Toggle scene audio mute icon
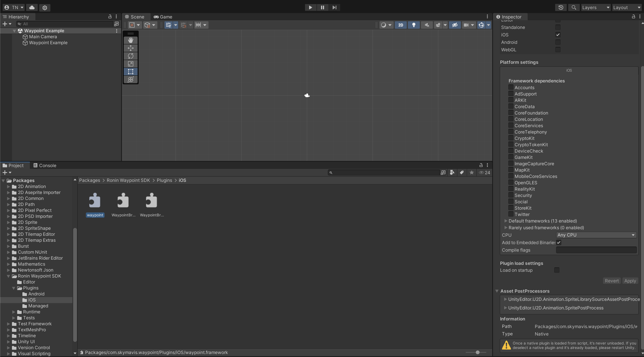The height and width of the screenshot is (357, 644). click(x=427, y=25)
